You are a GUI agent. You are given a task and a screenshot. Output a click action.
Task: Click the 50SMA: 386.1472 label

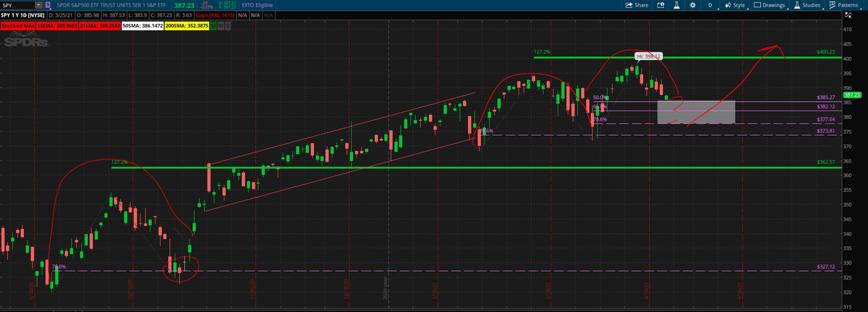[x=142, y=25]
